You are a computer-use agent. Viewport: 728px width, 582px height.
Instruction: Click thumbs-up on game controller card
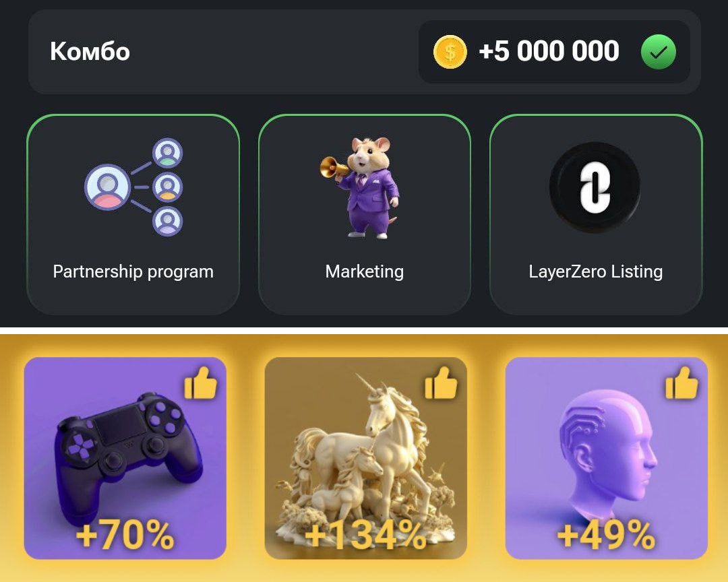click(x=201, y=383)
